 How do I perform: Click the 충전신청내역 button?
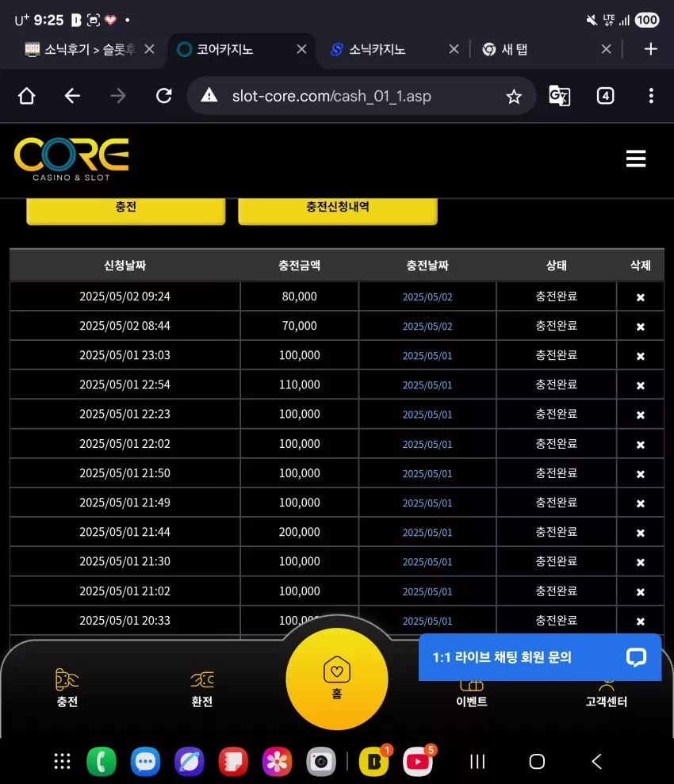click(338, 209)
